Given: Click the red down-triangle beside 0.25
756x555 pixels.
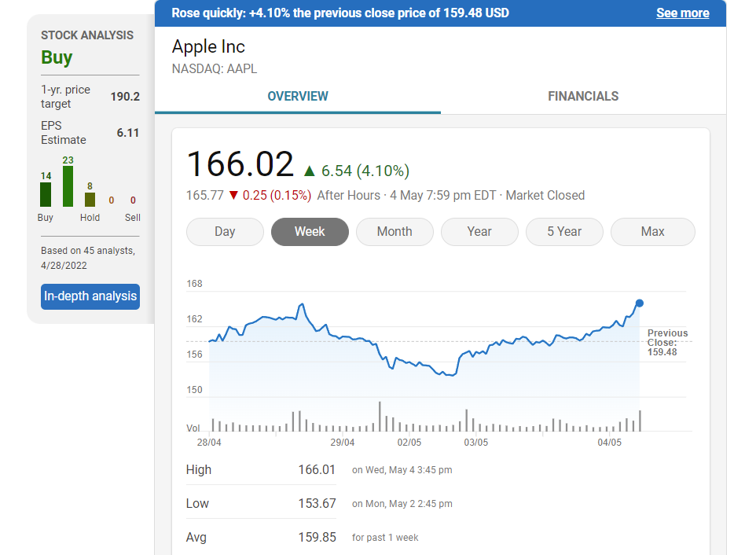Looking at the screenshot, I should tap(233, 195).
